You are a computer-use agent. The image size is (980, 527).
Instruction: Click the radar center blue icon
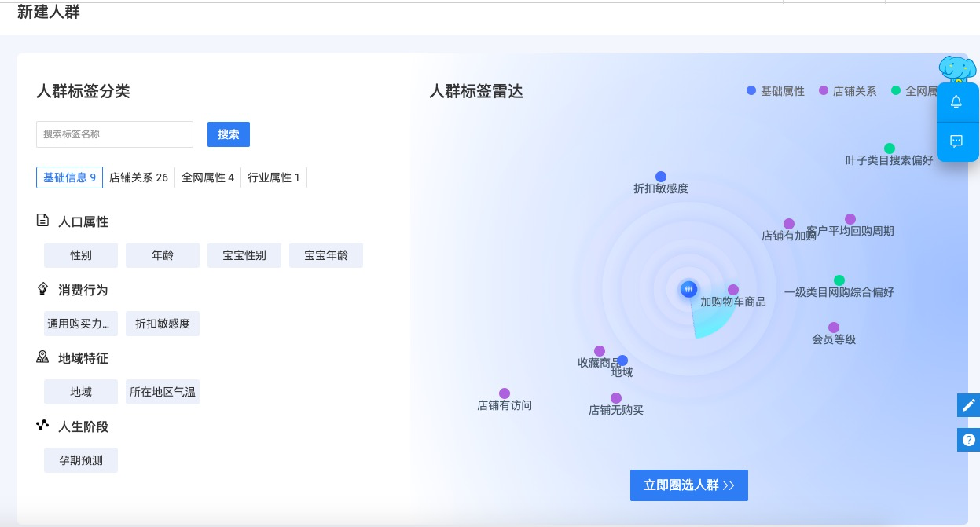pyautogui.click(x=688, y=289)
